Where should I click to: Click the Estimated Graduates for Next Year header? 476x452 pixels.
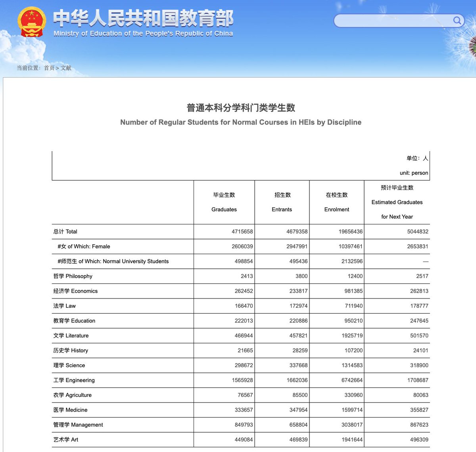[x=397, y=202]
